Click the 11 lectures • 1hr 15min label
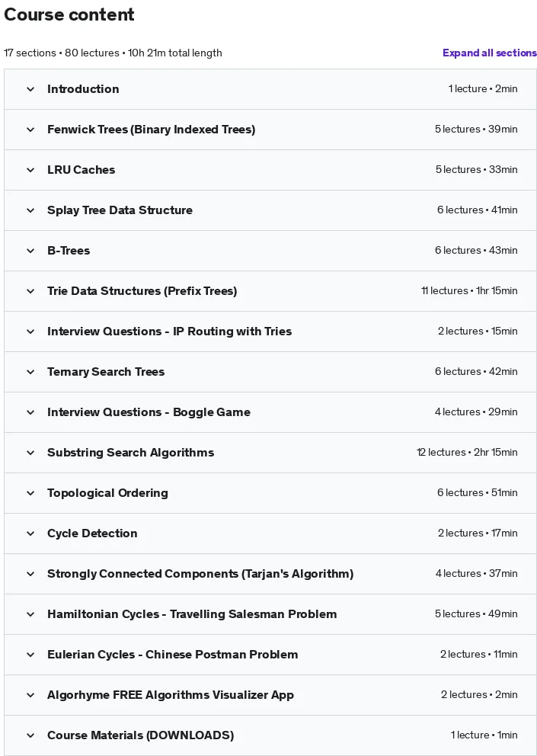 pos(469,290)
